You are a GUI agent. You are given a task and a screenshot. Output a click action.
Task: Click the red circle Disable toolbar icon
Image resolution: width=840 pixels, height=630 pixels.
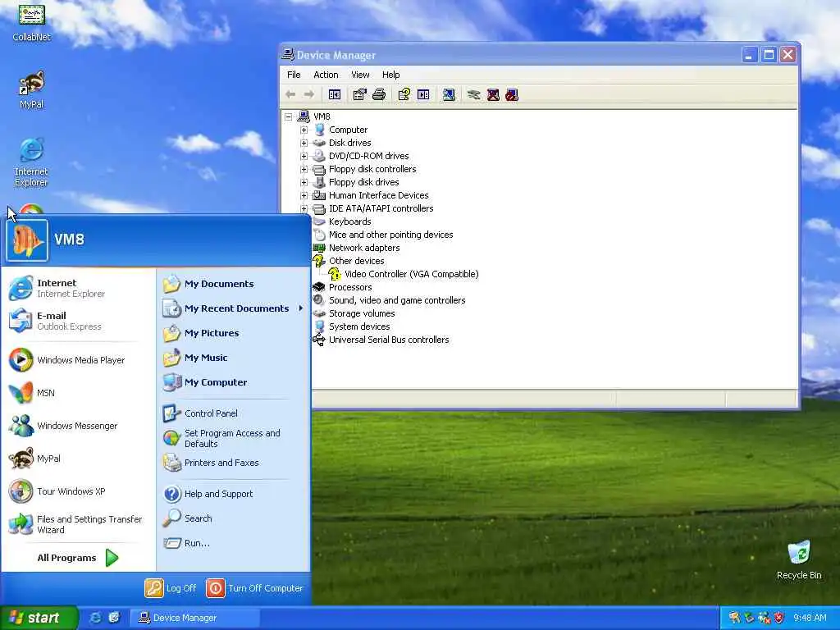(x=512, y=95)
